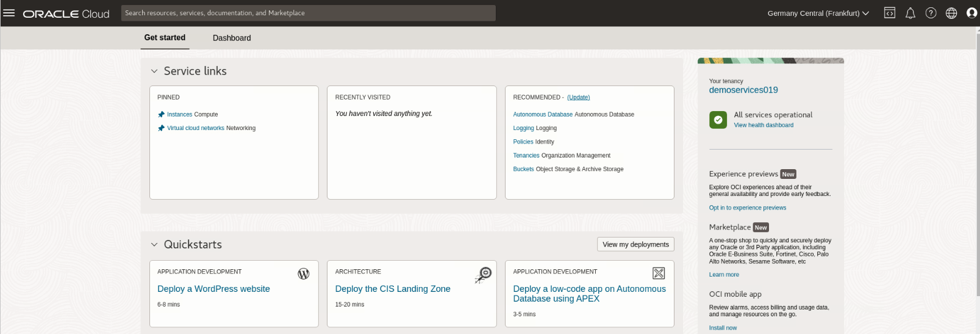The width and height of the screenshot is (980, 334).
Task: Open Deploy the CIS Landing Zone quickstart
Action: 393,289
